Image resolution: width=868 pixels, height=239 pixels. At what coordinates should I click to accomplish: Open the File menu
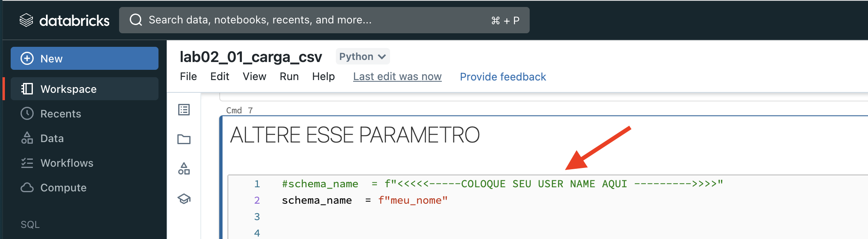(x=188, y=77)
